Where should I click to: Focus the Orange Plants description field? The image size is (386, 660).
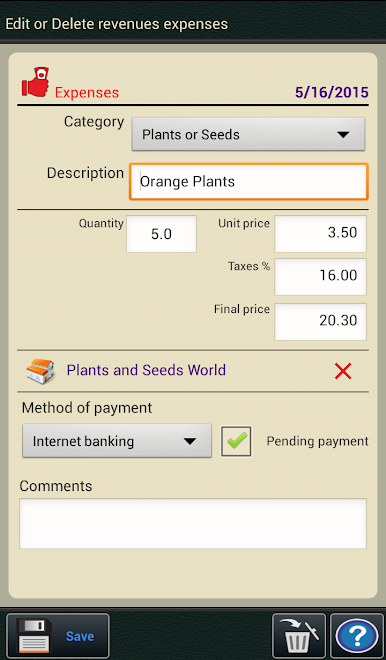(x=248, y=181)
